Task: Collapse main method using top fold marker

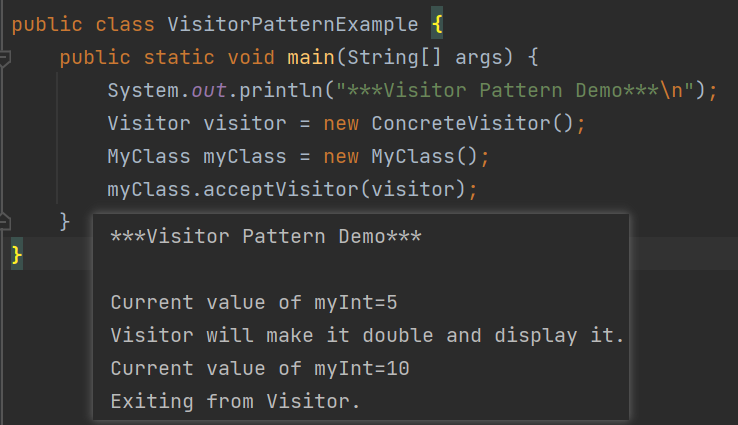Action: coord(3,60)
